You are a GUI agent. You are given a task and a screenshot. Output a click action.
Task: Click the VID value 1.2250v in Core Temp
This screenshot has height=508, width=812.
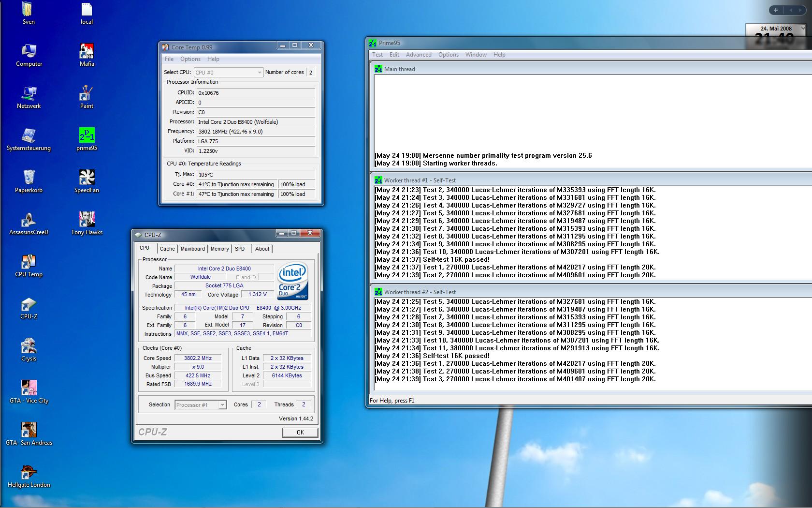(256, 151)
